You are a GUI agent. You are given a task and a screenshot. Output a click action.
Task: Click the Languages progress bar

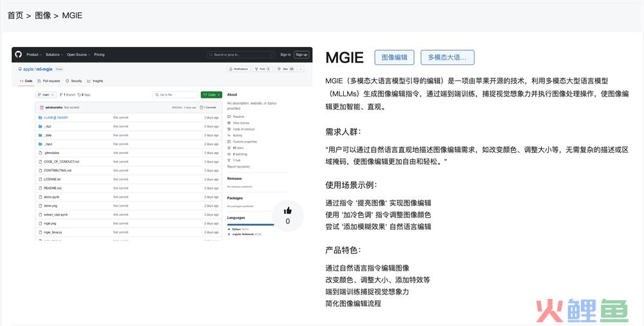tap(250, 224)
